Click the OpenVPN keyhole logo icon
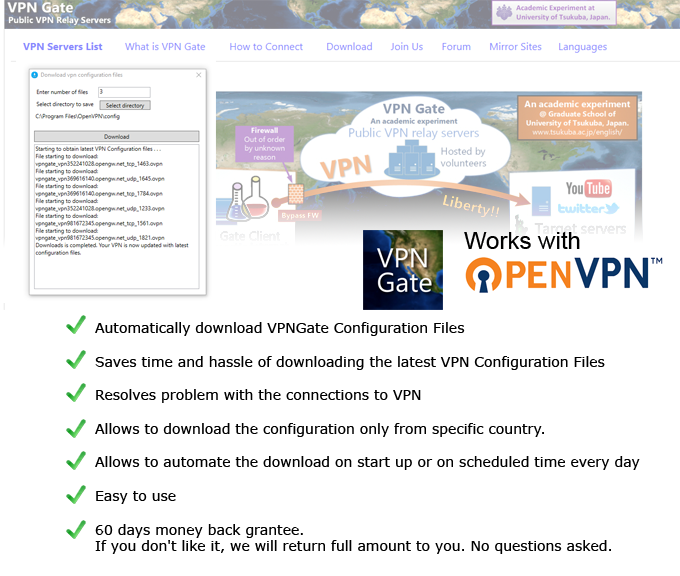The width and height of the screenshot is (680, 576). point(483,275)
